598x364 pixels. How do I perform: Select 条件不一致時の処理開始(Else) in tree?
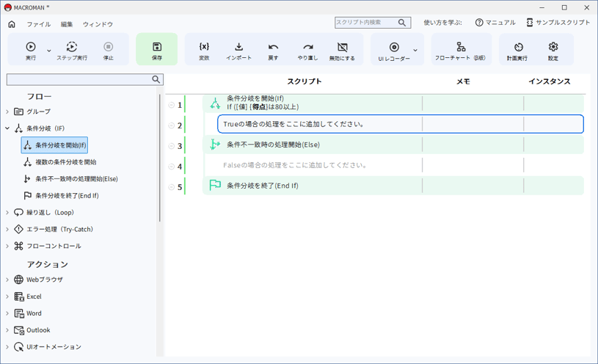tap(70, 179)
